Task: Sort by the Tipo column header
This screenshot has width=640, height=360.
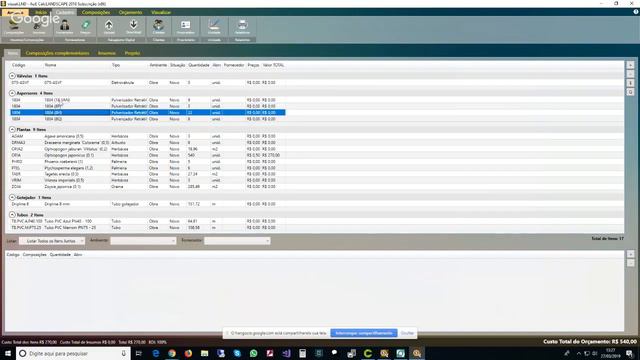Action: click(116, 65)
